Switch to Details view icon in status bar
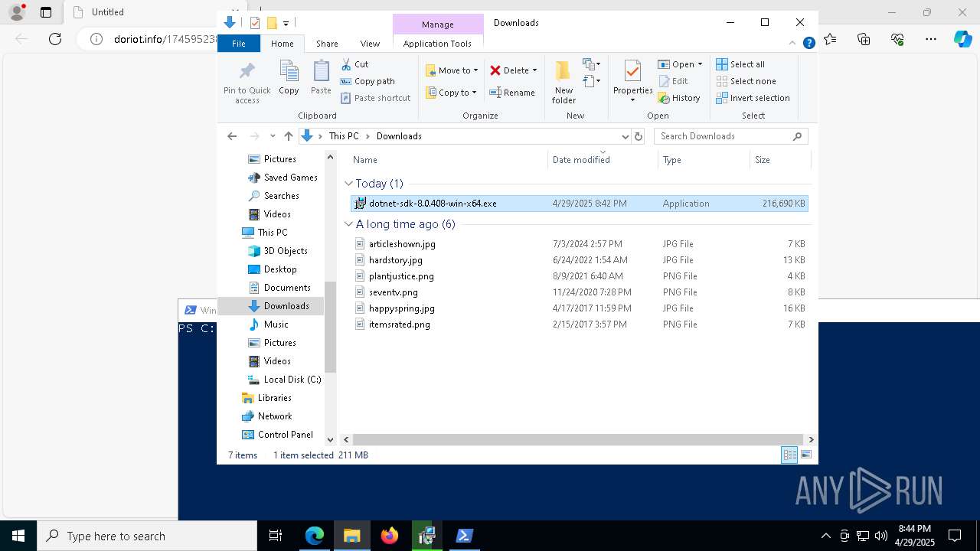The height and width of the screenshot is (551, 980). point(789,455)
